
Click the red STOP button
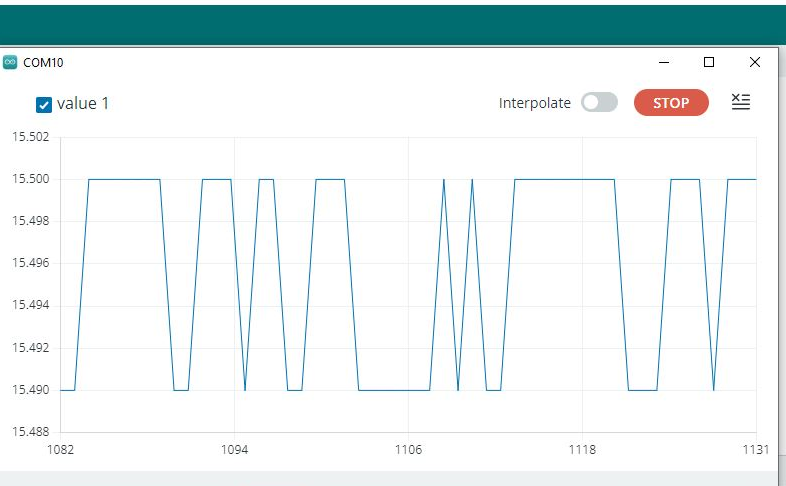click(x=671, y=103)
